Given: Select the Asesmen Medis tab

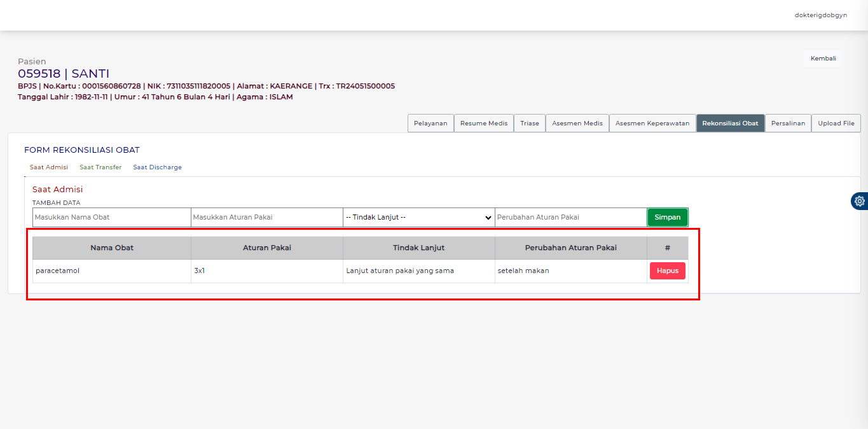Looking at the screenshot, I should (x=577, y=123).
